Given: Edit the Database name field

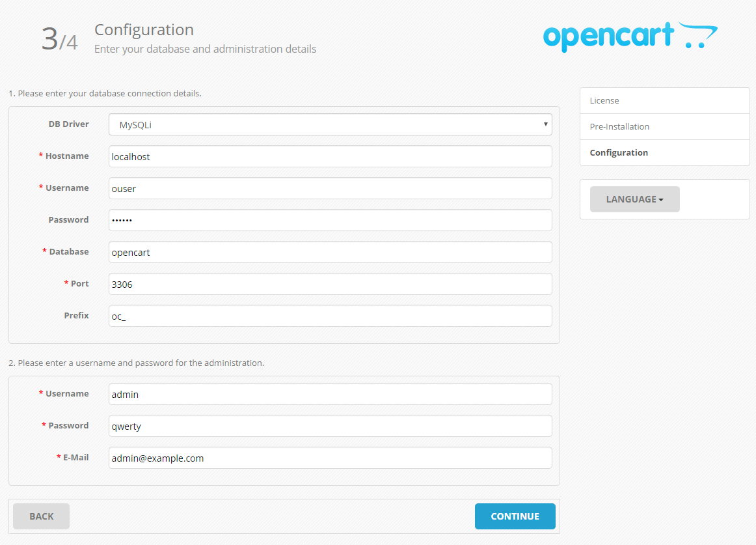Looking at the screenshot, I should (x=330, y=252).
